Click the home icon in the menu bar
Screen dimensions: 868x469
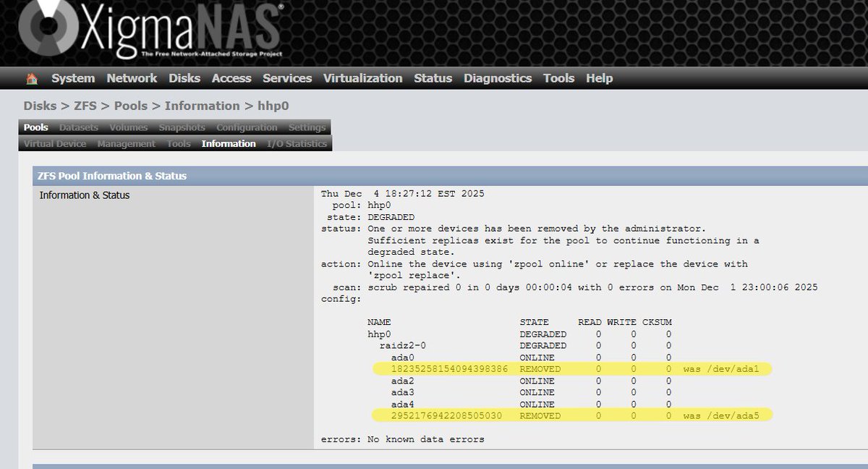coord(31,78)
